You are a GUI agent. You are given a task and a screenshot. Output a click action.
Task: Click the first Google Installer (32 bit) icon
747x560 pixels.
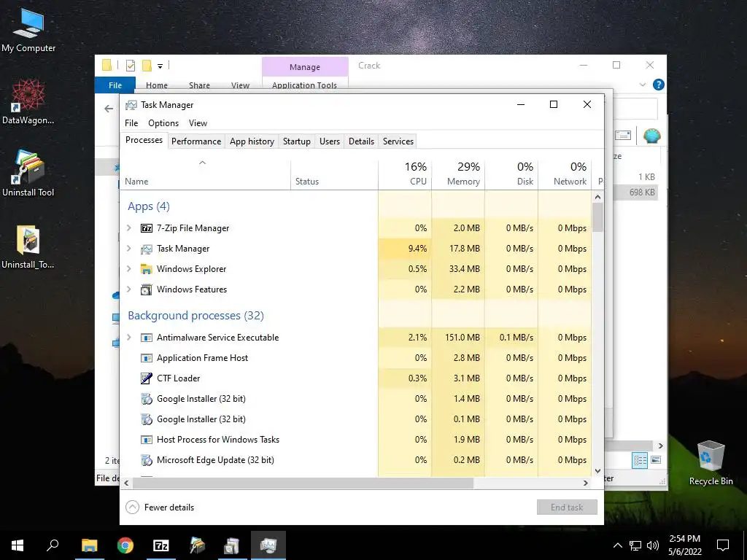click(x=146, y=399)
